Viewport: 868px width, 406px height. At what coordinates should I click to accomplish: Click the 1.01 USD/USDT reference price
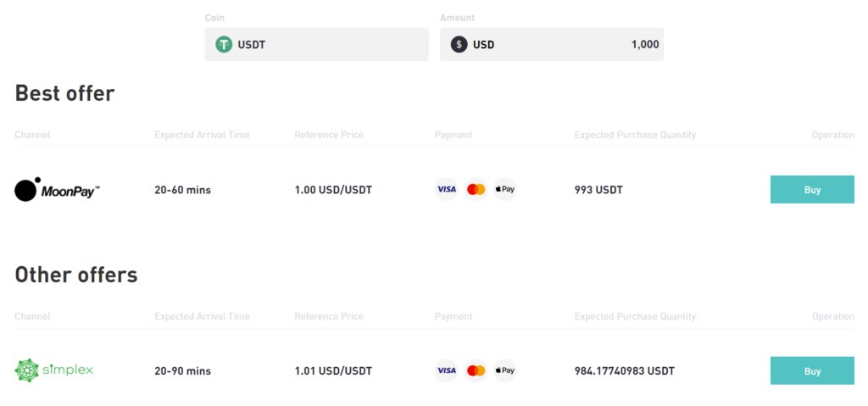coord(333,371)
